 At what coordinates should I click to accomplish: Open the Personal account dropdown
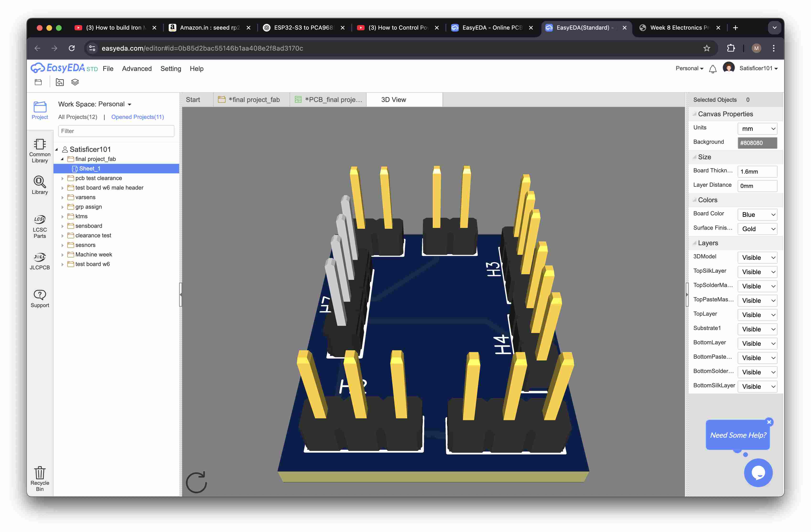[x=689, y=68]
